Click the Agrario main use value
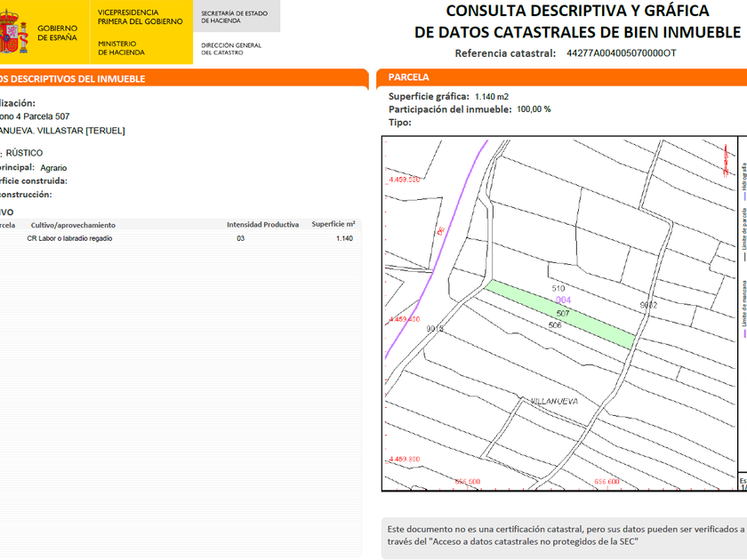Image resolution: width=747 pixels, height=560 pixels. coord(53,168)
